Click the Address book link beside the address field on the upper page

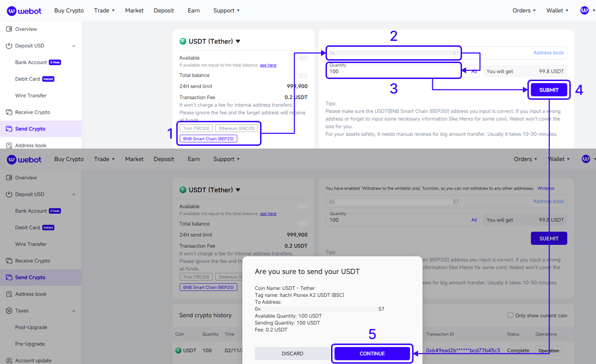[549, 53]
